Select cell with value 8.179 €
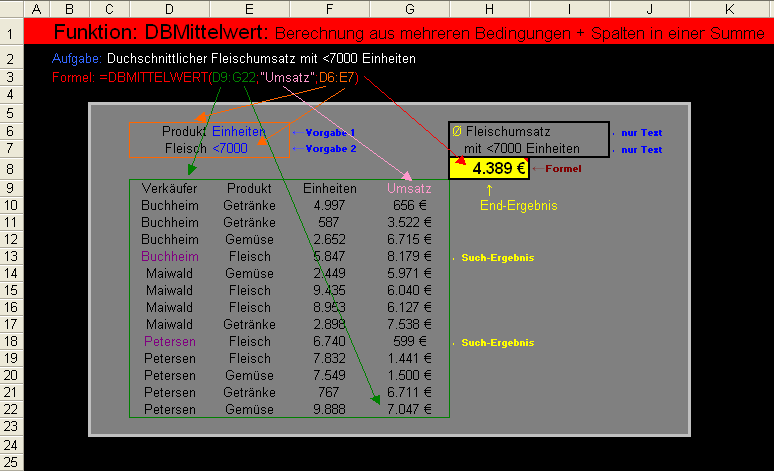 coord(409,257)
